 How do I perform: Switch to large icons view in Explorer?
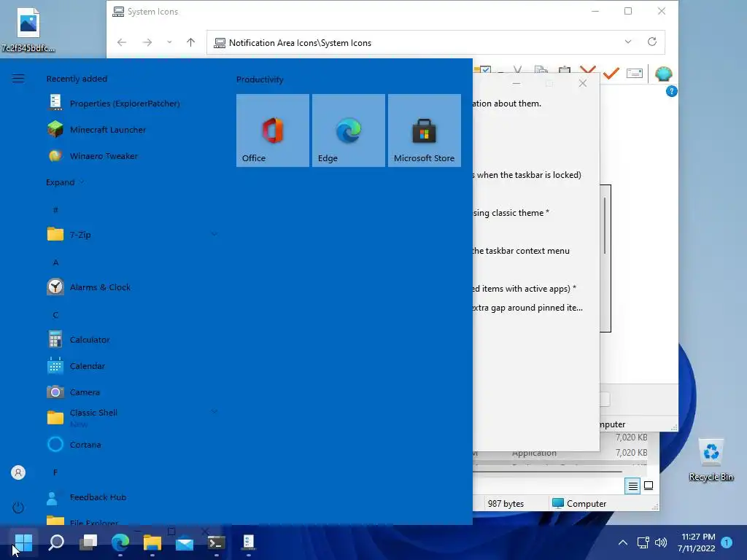(x=649, y=486)
